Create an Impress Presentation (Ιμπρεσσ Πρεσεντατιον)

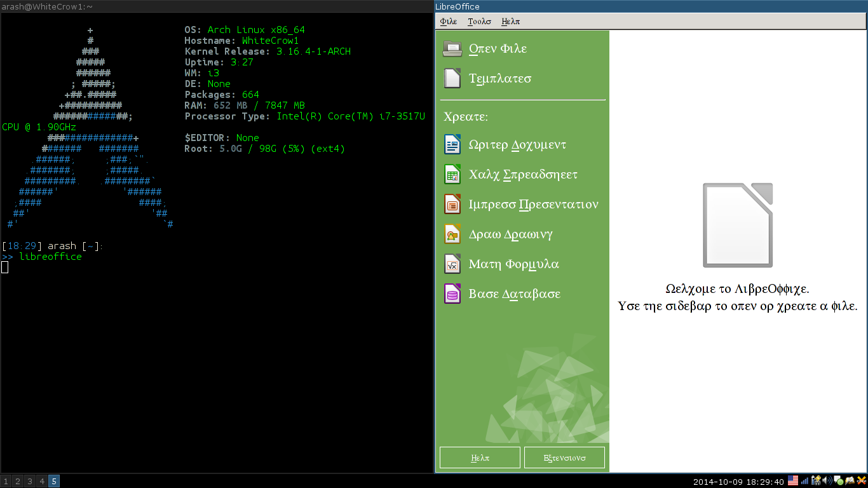(x=533, y=204)
